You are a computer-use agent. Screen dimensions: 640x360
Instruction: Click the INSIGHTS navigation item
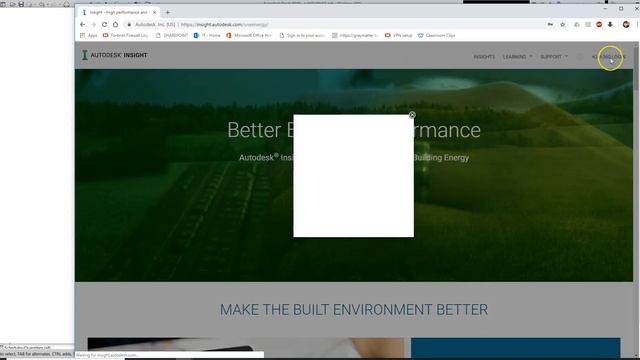(x=484, y=57)
